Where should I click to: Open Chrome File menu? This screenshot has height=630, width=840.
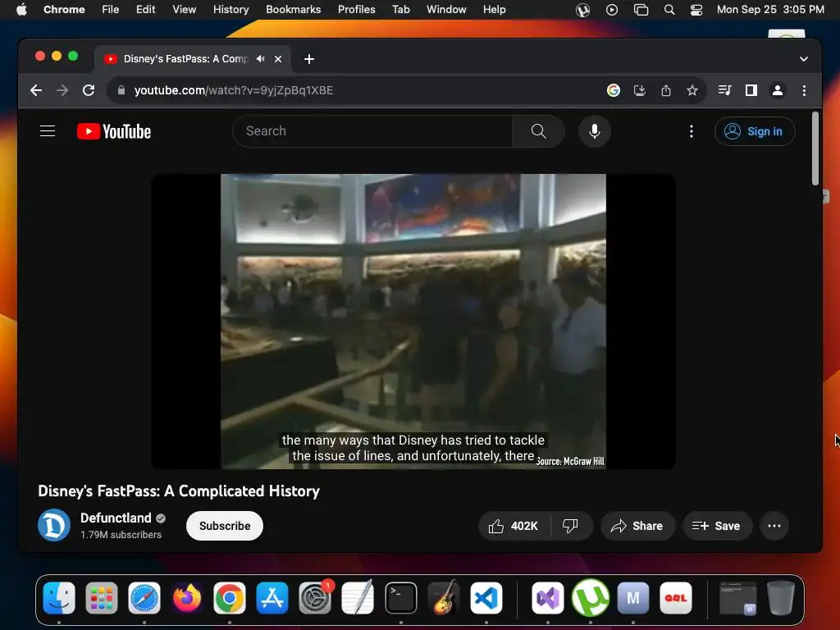(x=111, y=10)
